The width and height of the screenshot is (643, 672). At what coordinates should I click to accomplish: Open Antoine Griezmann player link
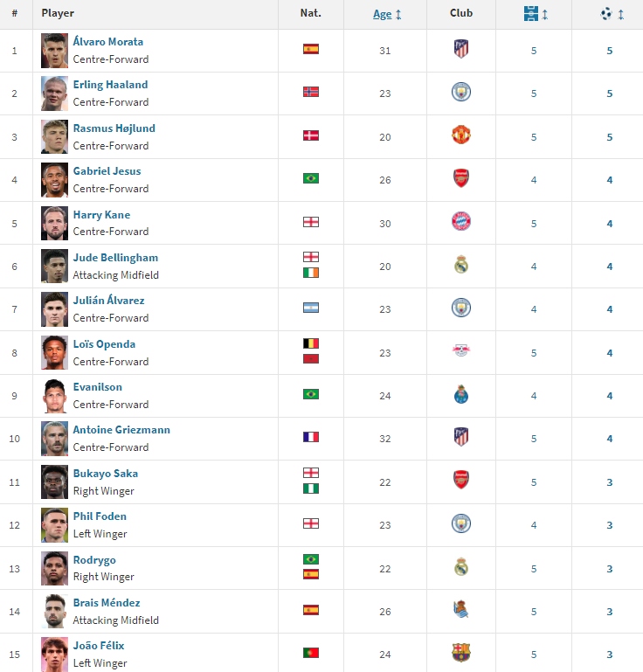coord(121,429)
